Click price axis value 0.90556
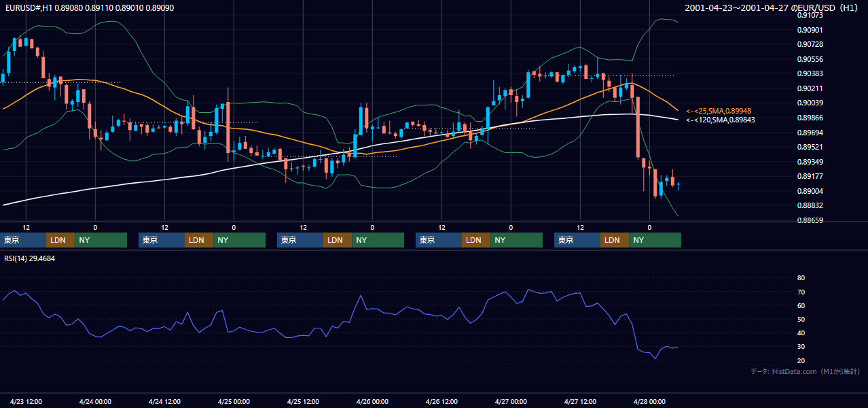868x408 pixels. tap(810, 59)
